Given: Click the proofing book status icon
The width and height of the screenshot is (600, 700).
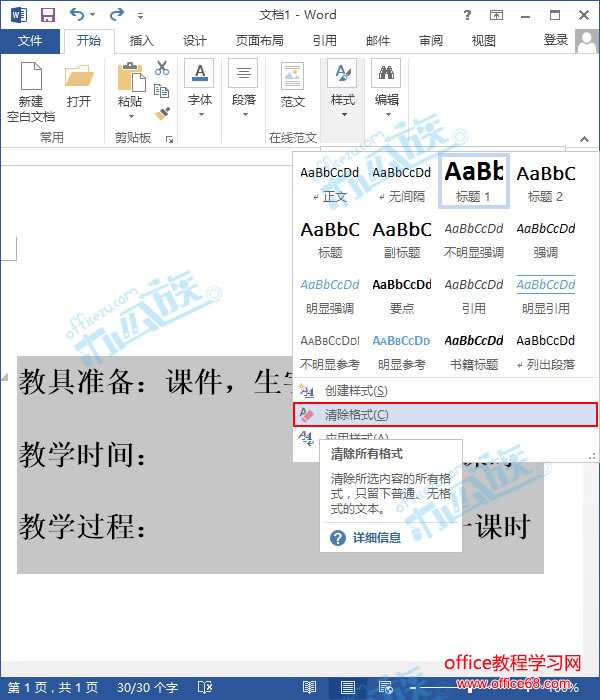Looking at the screenshot, I should [205, 687].
